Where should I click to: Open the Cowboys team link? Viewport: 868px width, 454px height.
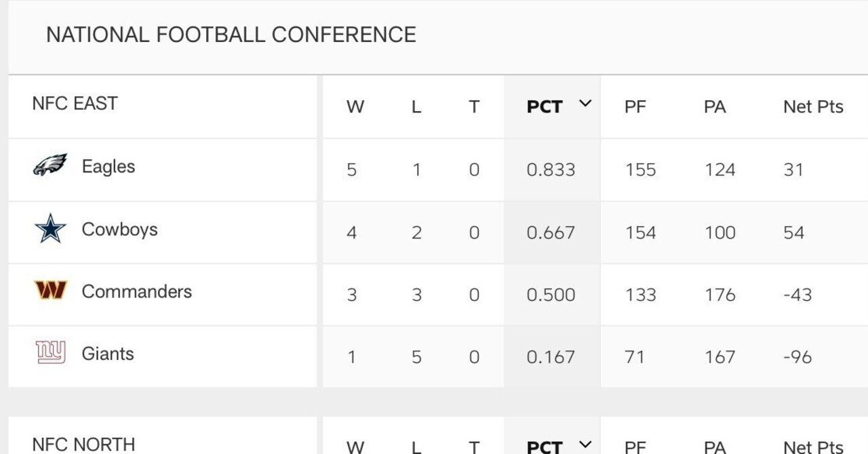(x=119, y=230)
